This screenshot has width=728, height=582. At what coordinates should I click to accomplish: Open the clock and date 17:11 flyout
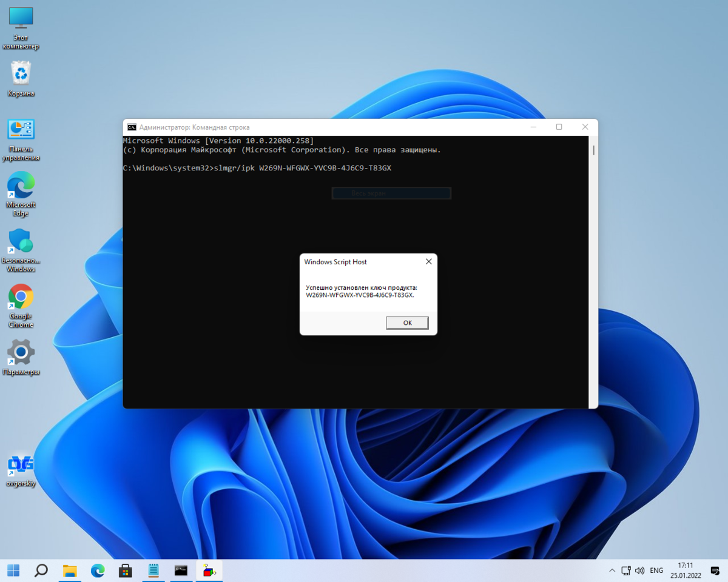pos(686,570)
